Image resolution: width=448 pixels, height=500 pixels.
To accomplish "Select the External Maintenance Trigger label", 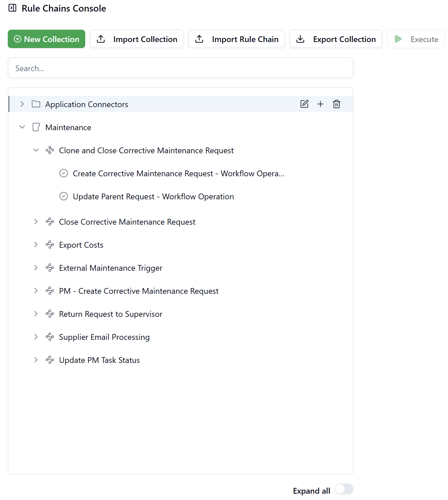I will (x=111, y=268).
